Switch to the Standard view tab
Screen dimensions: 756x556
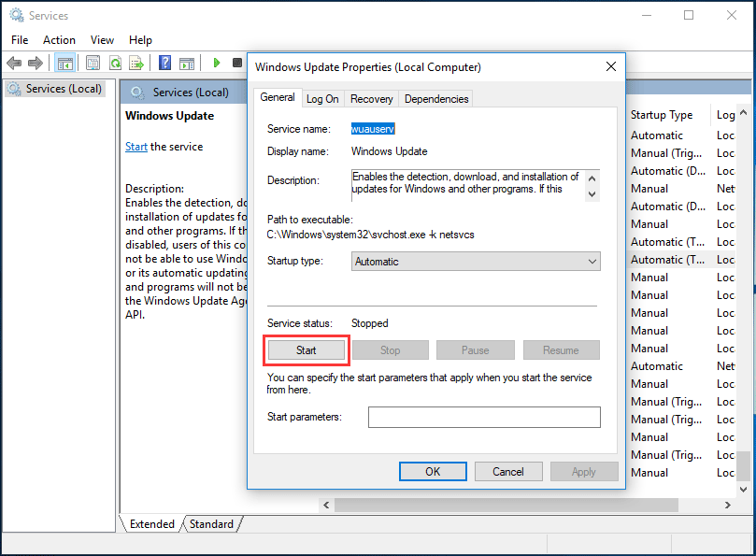tap(211, 524)
